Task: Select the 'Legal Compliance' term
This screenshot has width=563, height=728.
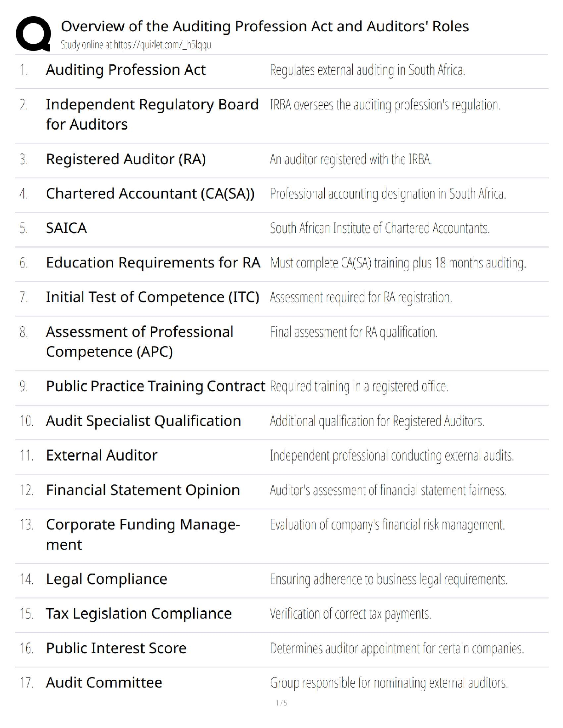Action: (106, 579)
